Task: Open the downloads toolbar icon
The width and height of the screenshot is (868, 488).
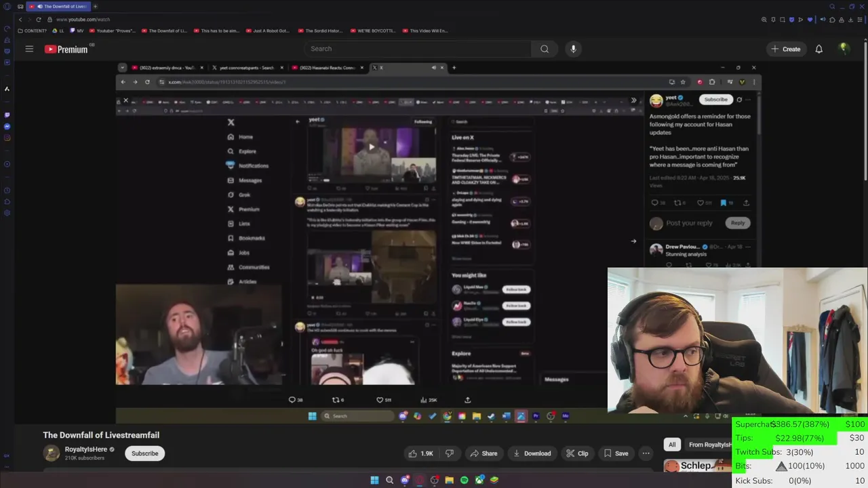Action: coord(851,20)
